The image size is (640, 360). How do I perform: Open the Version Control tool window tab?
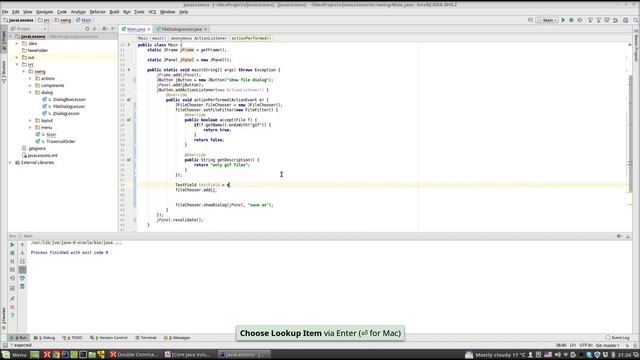pos(109,338)
